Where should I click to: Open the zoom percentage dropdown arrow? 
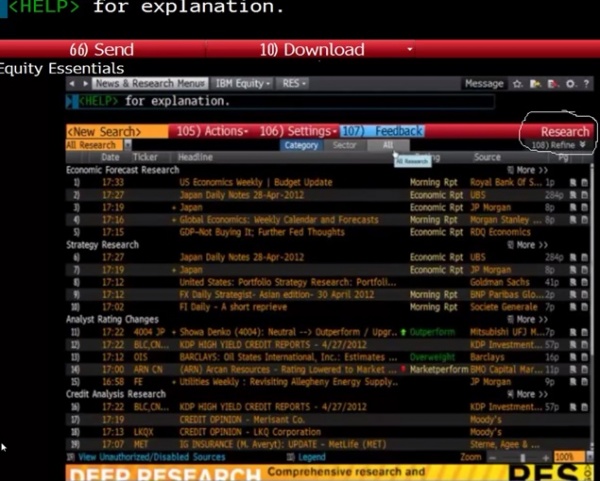(589, 457)
